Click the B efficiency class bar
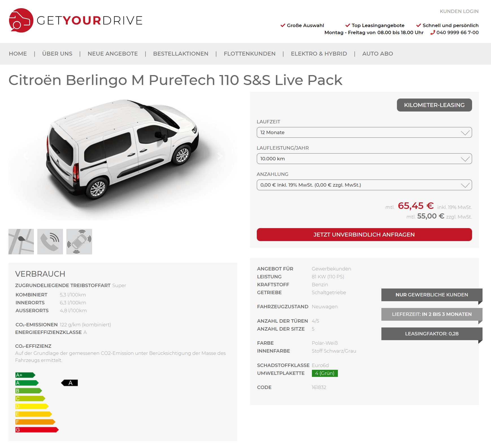 coord(29,391)
